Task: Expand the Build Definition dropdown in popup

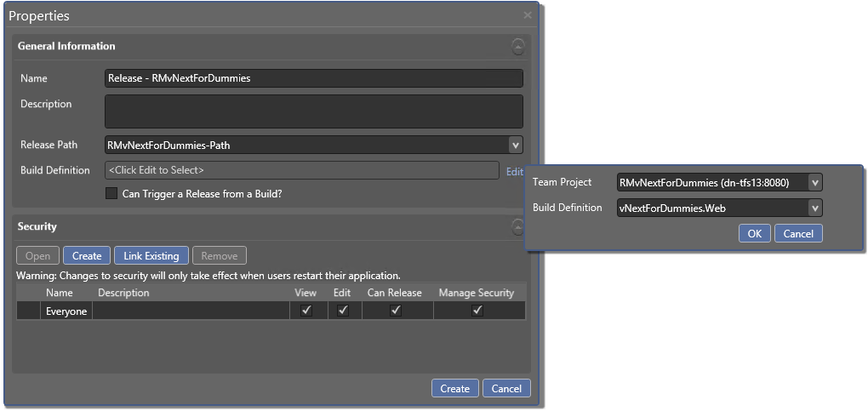Action: 814,208
